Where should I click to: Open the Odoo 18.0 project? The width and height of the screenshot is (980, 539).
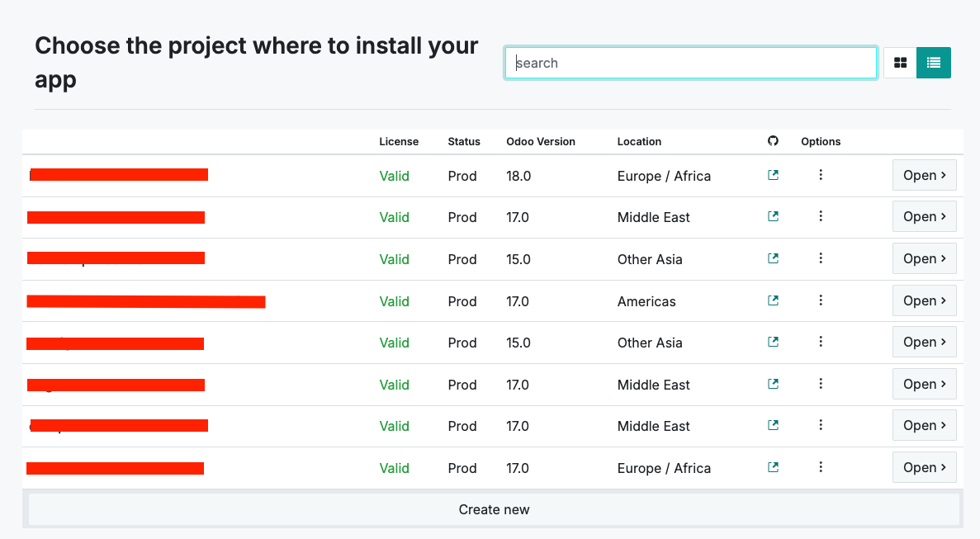(924, 175)
